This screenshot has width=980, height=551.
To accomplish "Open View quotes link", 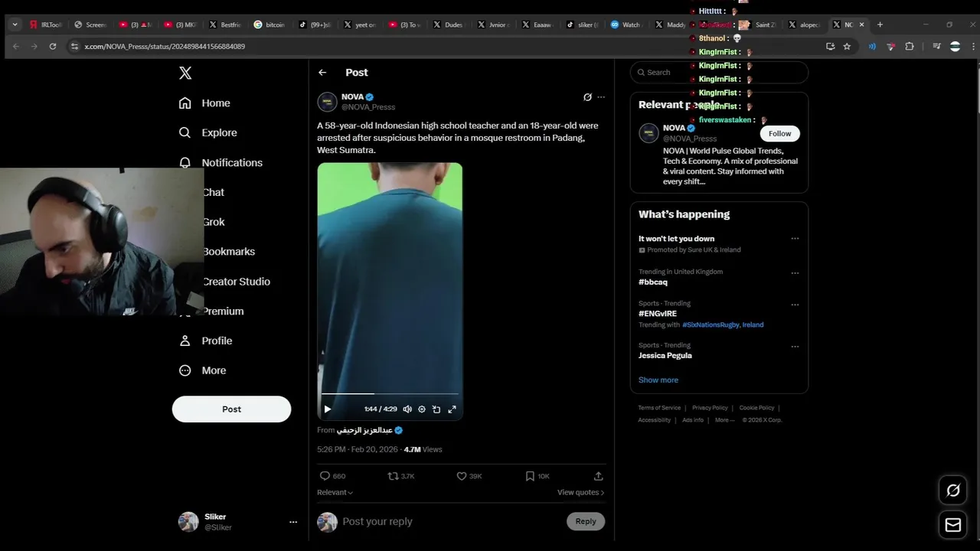I will [580, 492].
